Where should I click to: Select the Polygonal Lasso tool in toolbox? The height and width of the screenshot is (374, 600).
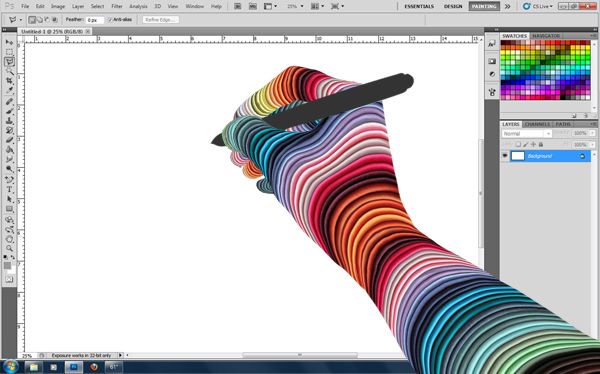tap(9, 62)
